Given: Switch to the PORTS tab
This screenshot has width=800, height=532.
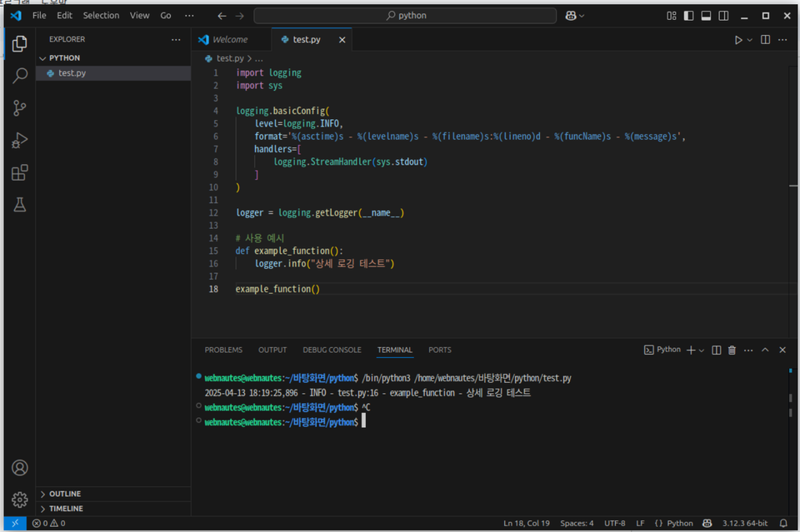Looking at the screenshot, I should click(x=440, y=350).
